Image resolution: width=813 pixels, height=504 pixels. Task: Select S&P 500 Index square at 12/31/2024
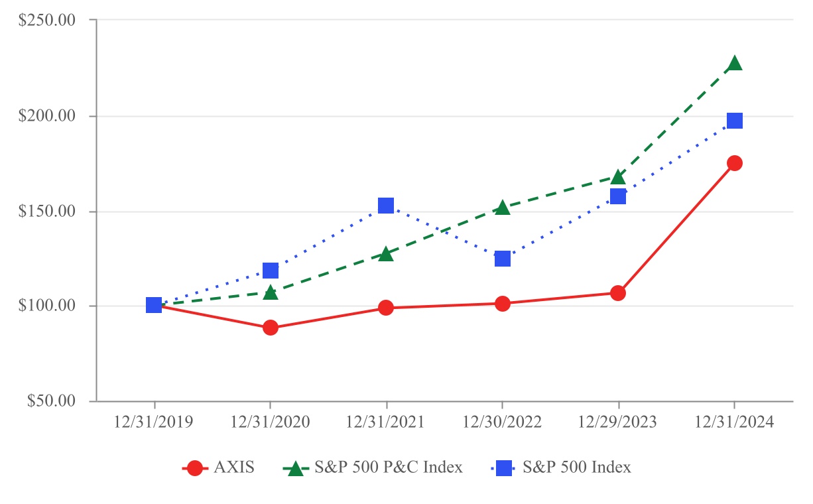734,121
